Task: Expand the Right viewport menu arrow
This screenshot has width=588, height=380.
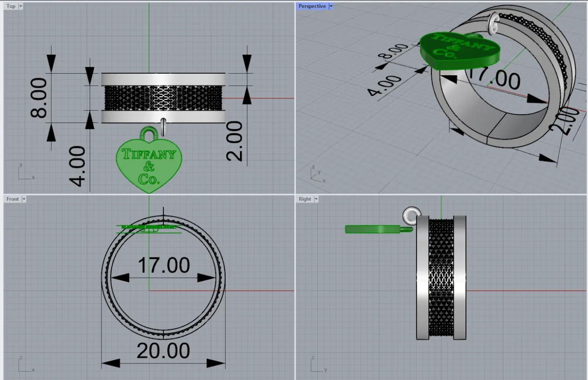Action: tap(316, 199)
